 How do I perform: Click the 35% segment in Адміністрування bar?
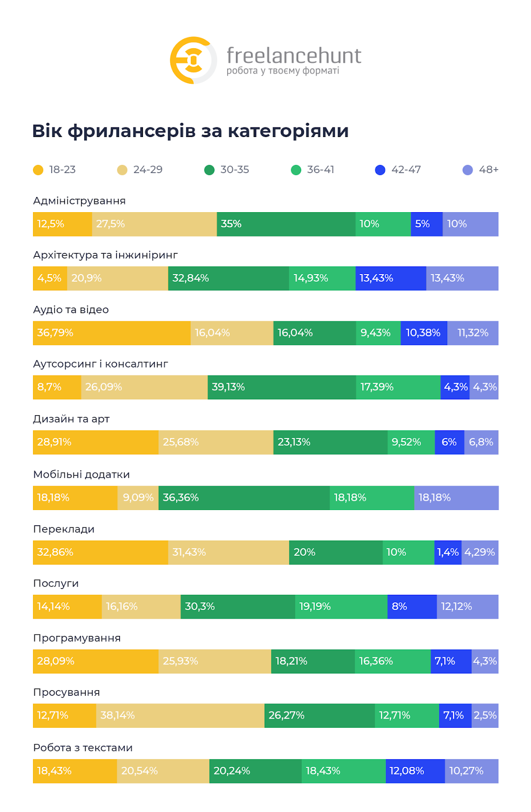(286, 224)
